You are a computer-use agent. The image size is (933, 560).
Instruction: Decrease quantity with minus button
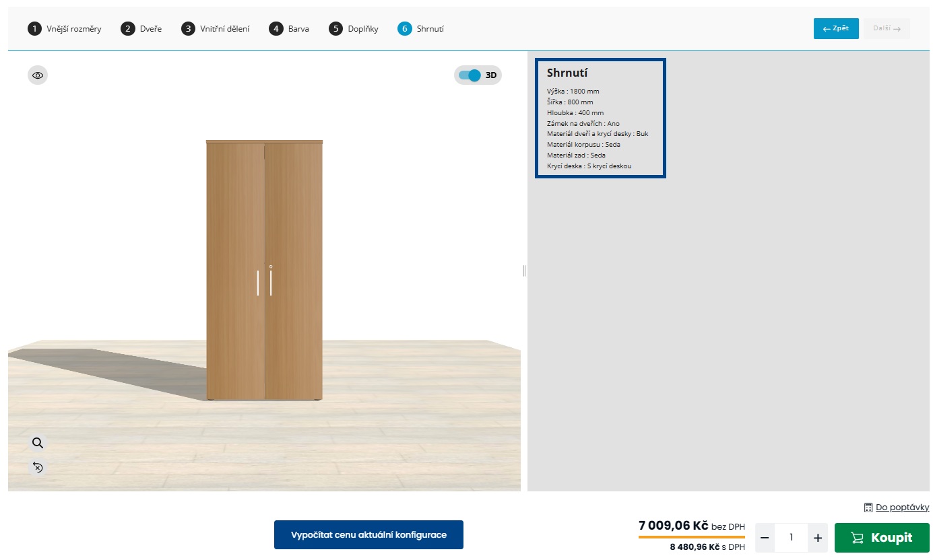pyautogui.click(x=765, y=538)
